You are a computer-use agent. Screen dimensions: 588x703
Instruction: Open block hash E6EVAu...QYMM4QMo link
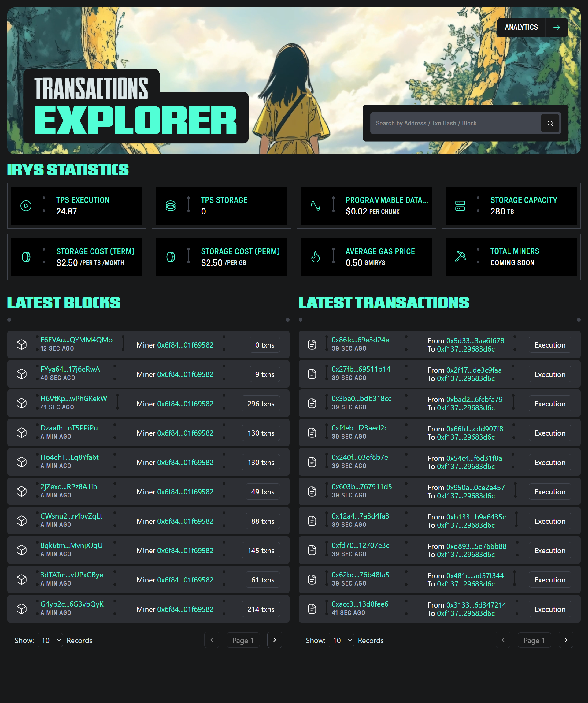76,340
